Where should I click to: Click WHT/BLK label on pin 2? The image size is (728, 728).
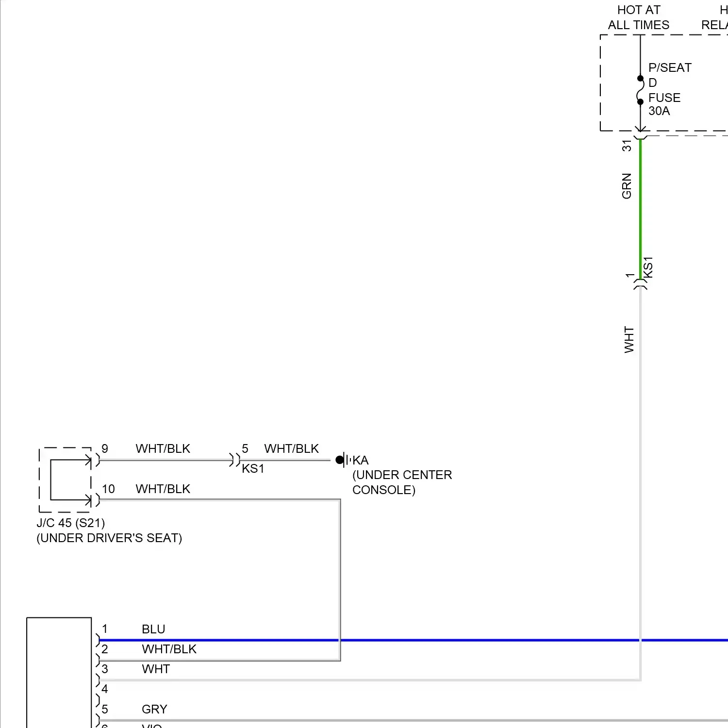coord(169,649)
